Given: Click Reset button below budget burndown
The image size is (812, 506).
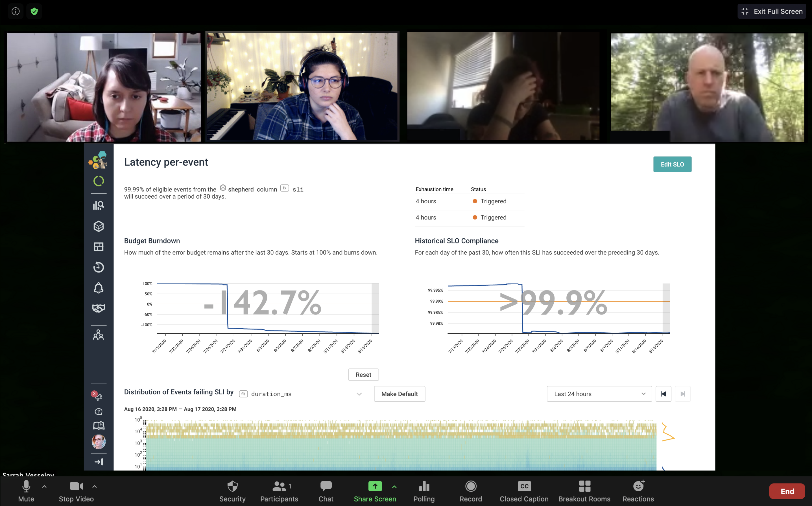Looking at the screenshot, I should tap(363, 374).
